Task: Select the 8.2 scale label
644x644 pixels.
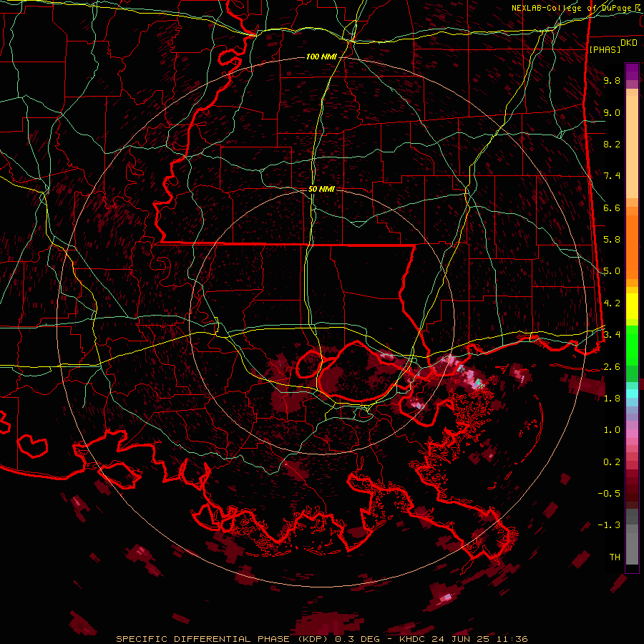Action: (x=612, y=144)
